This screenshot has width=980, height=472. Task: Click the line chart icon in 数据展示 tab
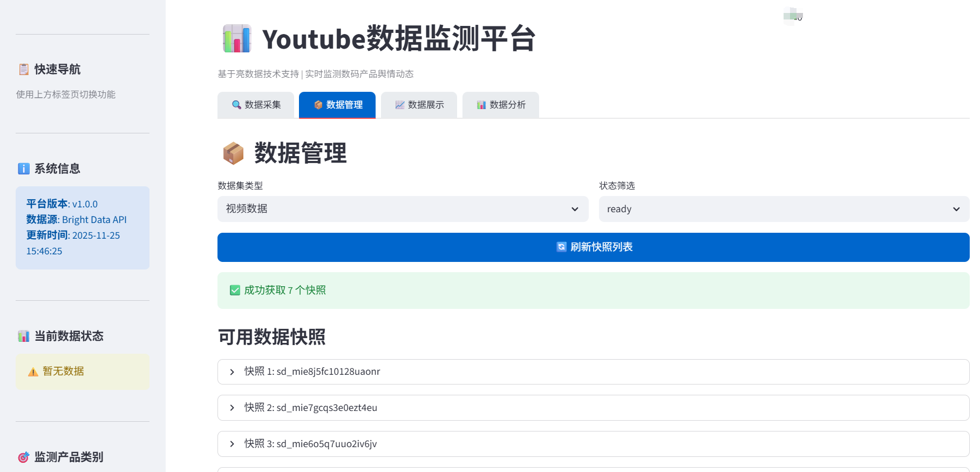400,105
